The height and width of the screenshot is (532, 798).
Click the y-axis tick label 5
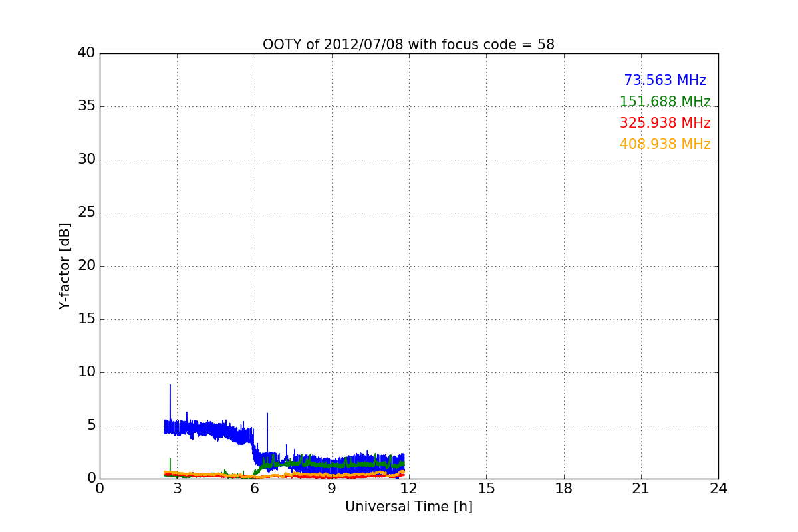[x=91, y=426]
